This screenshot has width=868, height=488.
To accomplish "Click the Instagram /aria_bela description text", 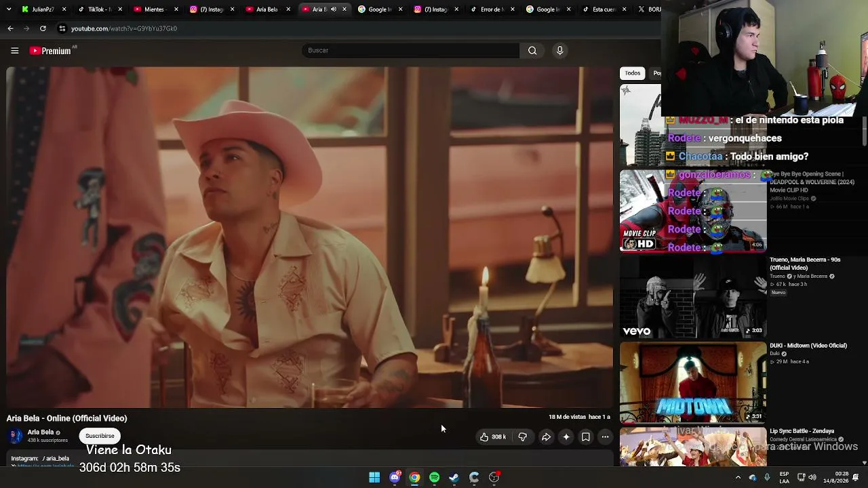I will coord(41,459).
